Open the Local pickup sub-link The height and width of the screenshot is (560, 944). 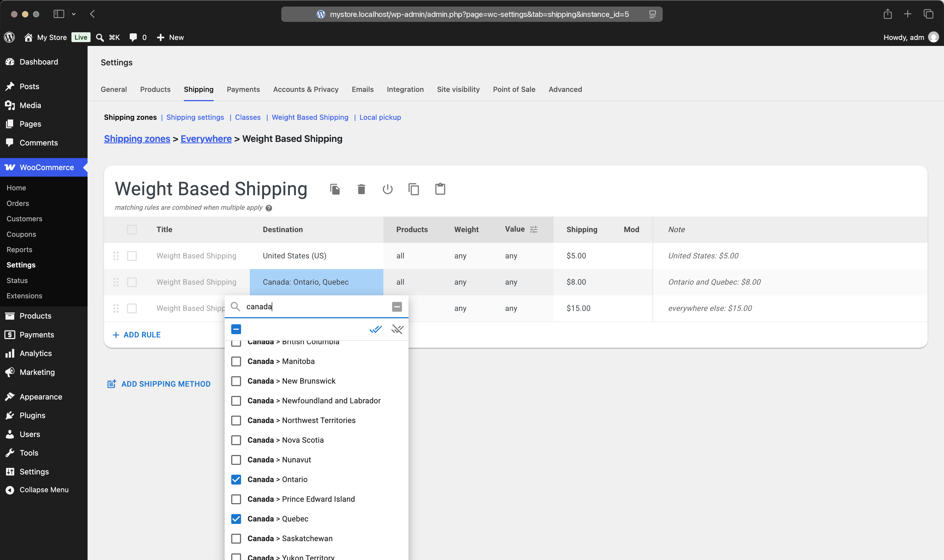pos(380,117)
